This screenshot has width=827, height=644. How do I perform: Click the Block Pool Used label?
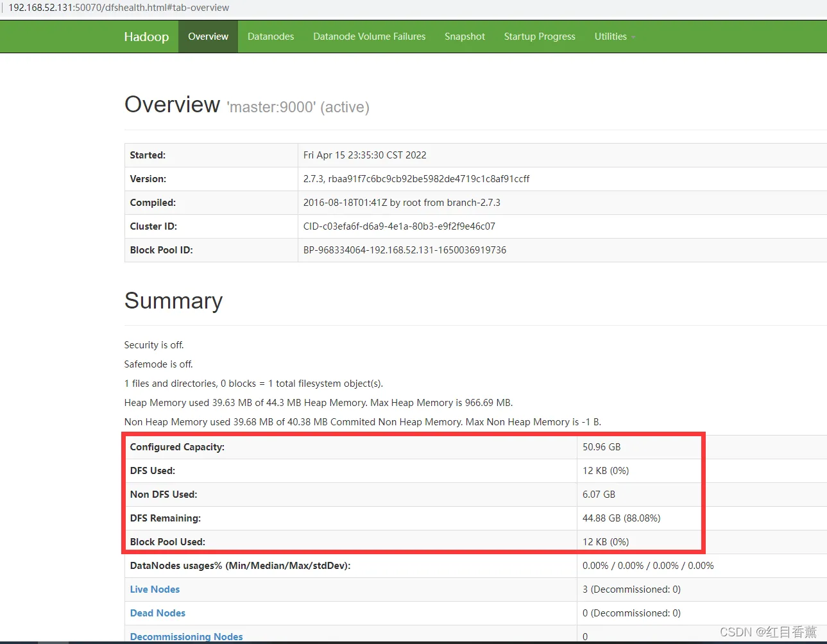pos(167,542)
